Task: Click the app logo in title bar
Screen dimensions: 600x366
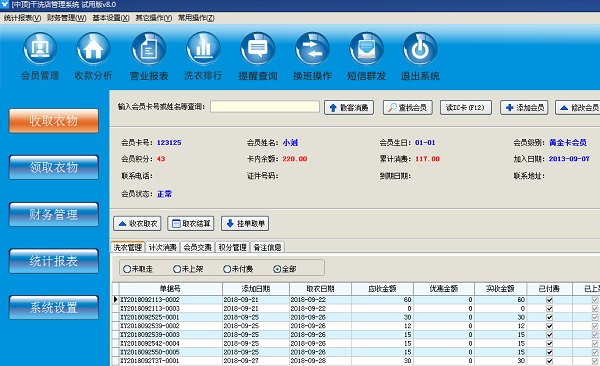Action: tap(5, 5)
